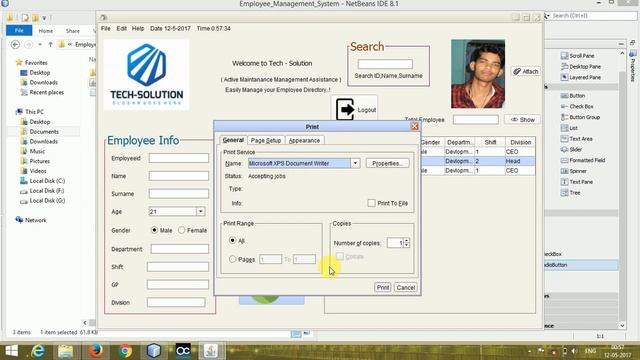Open printer Properties button

coord(387,163)
